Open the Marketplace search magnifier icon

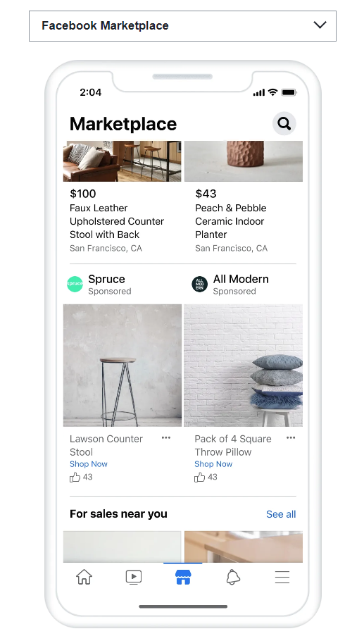click(x=284, y=124)
